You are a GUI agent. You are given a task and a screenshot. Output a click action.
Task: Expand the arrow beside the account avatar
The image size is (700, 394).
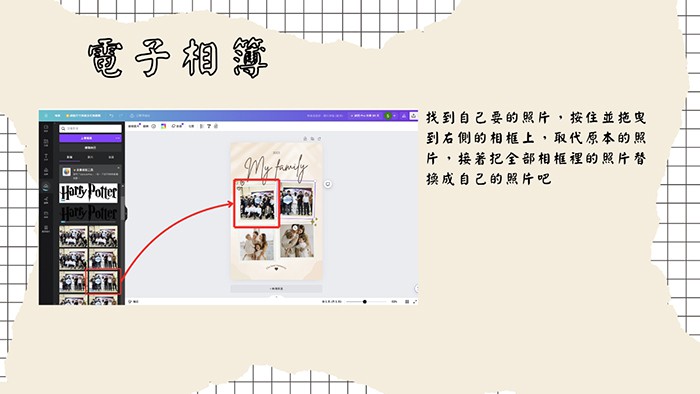click(395, 116)
